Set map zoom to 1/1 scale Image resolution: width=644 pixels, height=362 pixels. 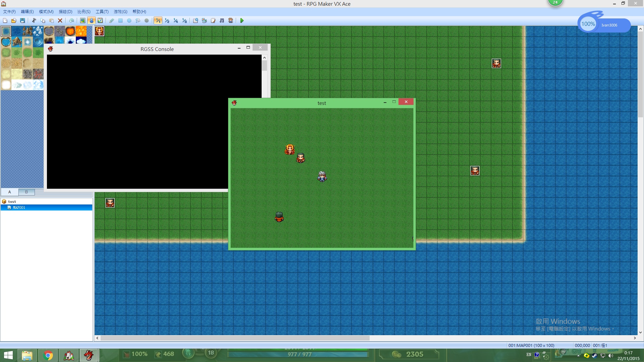pyautogui.click(x=158, y=21)
